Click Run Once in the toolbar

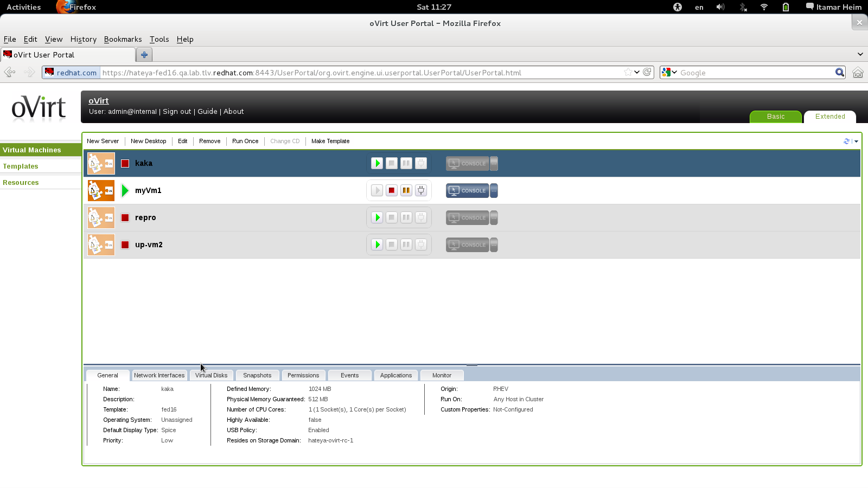(245, 141)
